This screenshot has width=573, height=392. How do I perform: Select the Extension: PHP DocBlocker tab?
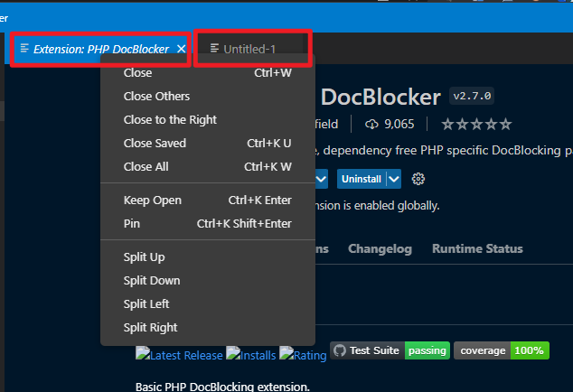pyautogui.click(x=99, y=49)
